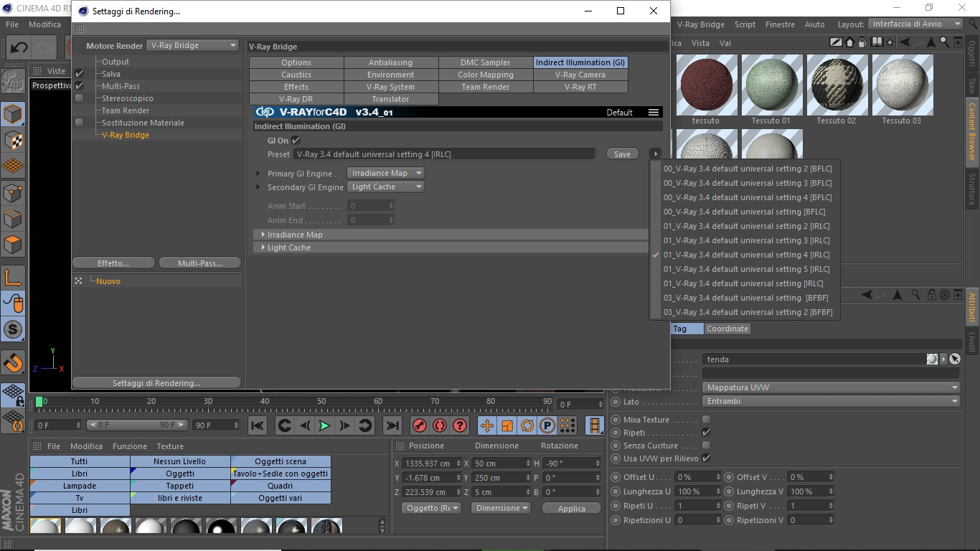Viewport: 980px width, 551px height.
Task: Toggle the Point Level Animation dots icon
Action: pyautogui.click(x=567, y=425)
